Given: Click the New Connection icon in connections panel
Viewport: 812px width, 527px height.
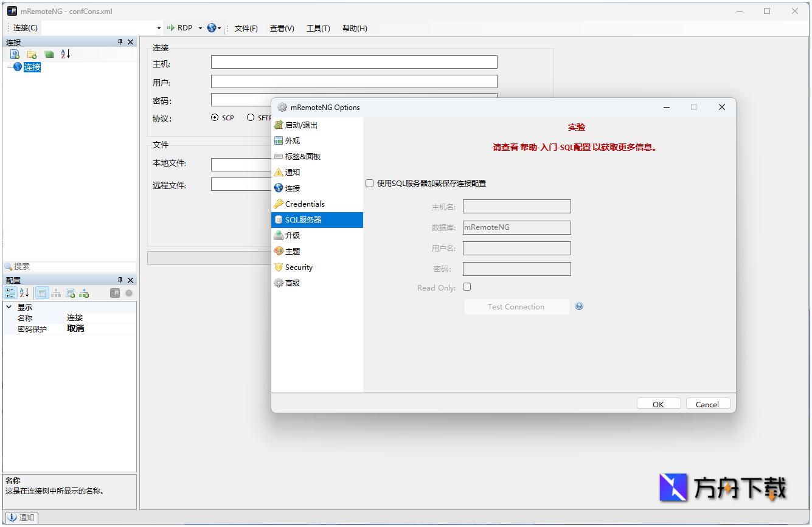Looking at the screenshot, I should [15, 54].
